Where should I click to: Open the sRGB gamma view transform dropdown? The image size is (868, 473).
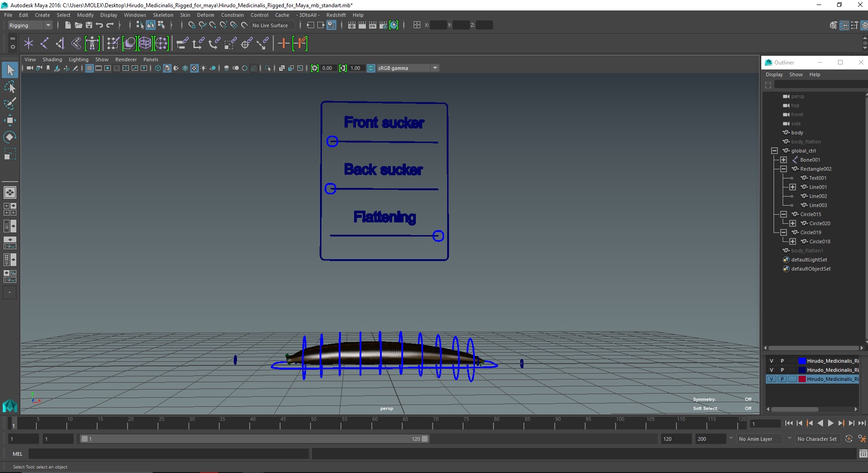pyautogui.click(x=408, y=68)
